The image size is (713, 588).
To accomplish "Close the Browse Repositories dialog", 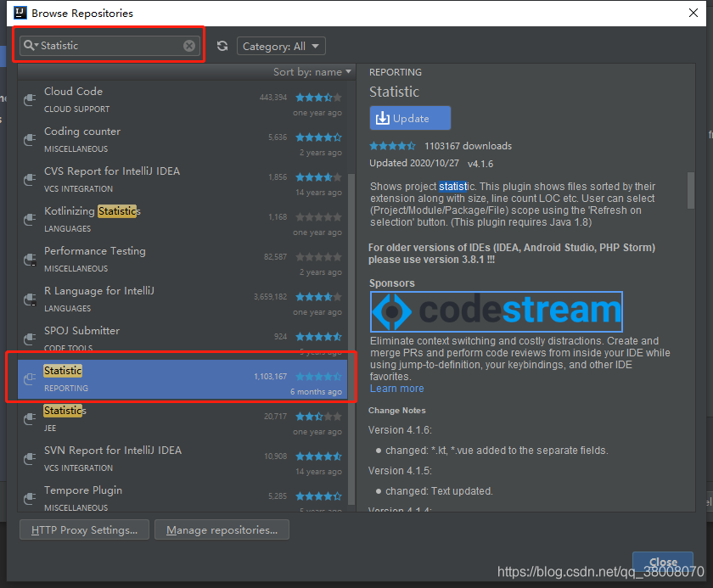I will pos(693,13).
